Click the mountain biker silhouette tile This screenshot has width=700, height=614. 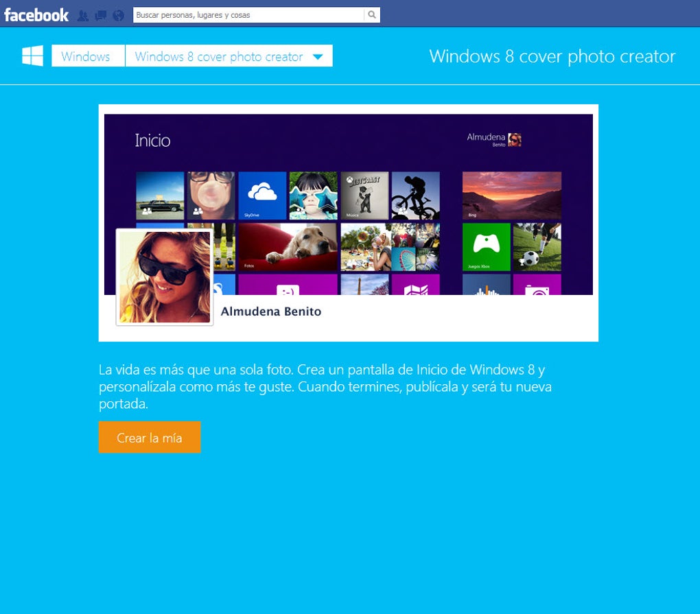(416, 196)
